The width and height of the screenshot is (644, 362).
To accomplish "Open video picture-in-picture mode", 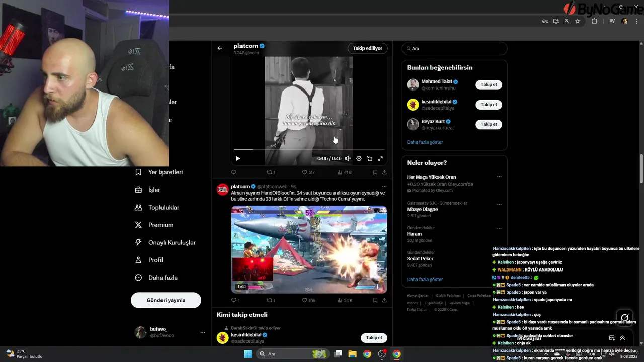I will (370, 158).
